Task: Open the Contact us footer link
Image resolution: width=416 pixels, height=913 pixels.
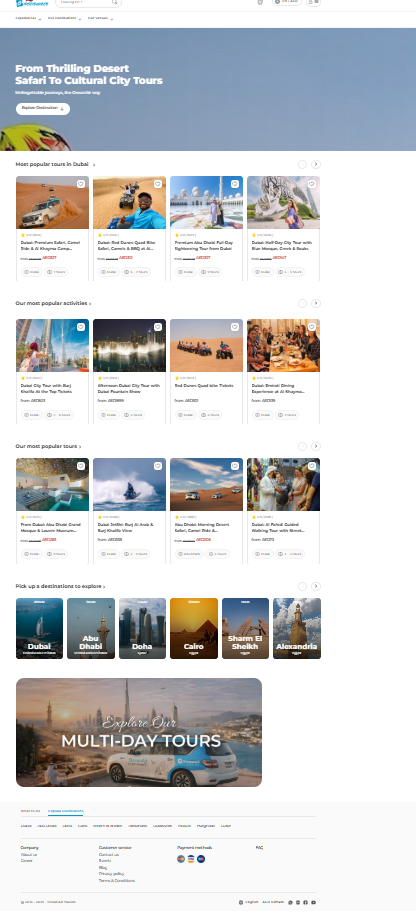Action: click(109, 854)
